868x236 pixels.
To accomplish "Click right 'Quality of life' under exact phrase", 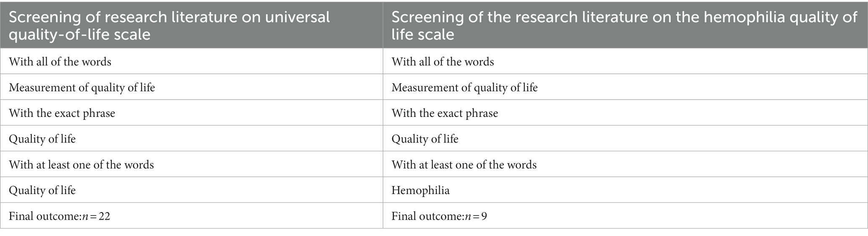I will [x=625, y=138].
